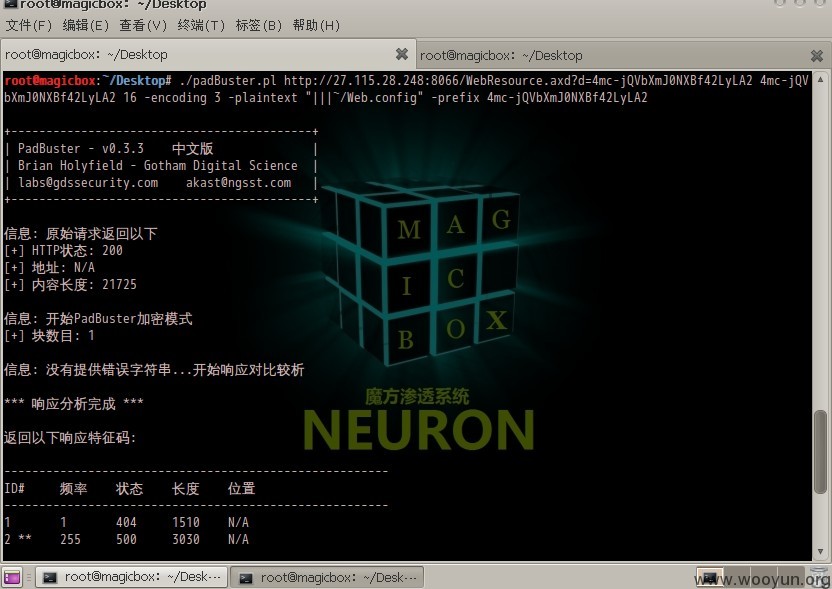
Task: Click the 1510 length value
Action: (186, 523)
